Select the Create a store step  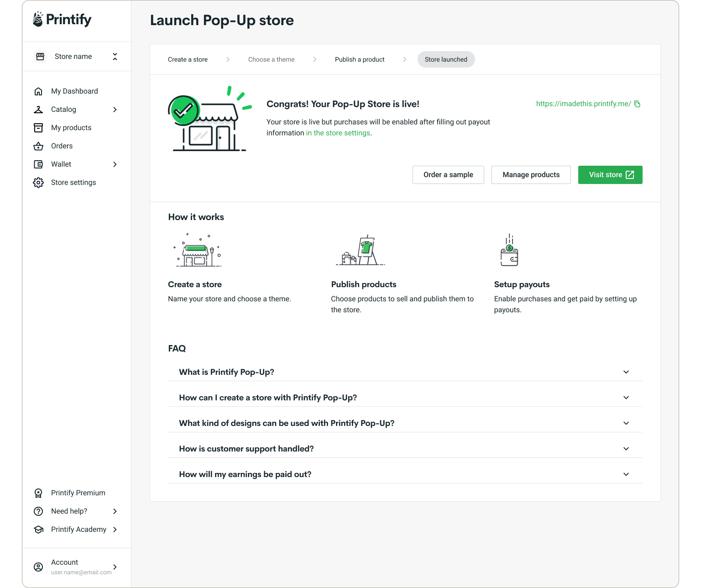coord(188,59)
